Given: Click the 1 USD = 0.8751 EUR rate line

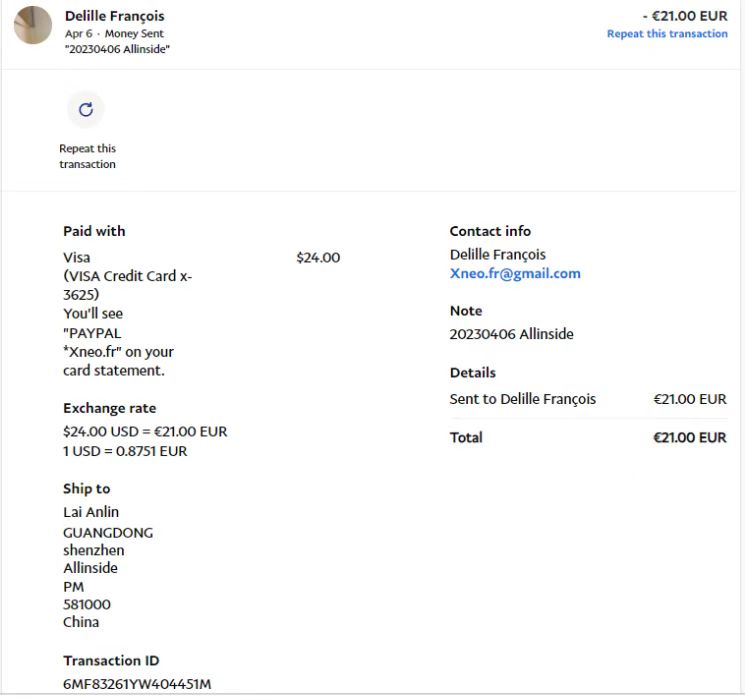Looking at the screenshot, I should coord(125,451).
